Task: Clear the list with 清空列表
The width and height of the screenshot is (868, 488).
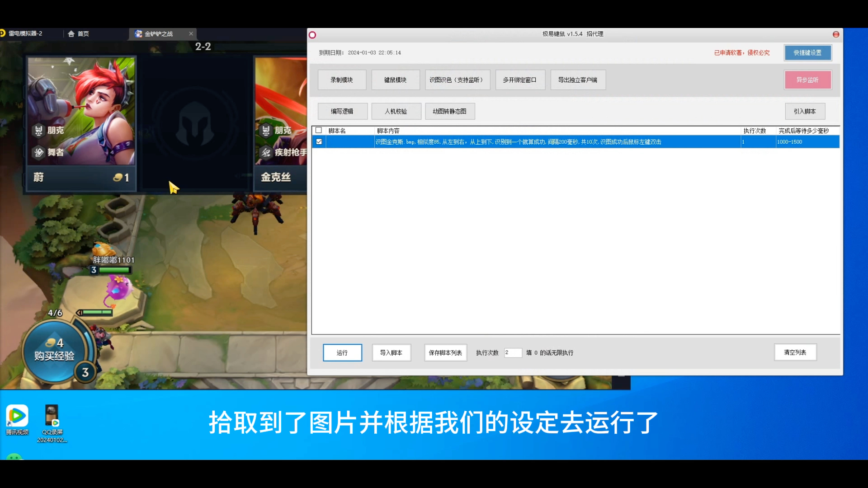Action: pyautogui.click(x=795, y=352)
